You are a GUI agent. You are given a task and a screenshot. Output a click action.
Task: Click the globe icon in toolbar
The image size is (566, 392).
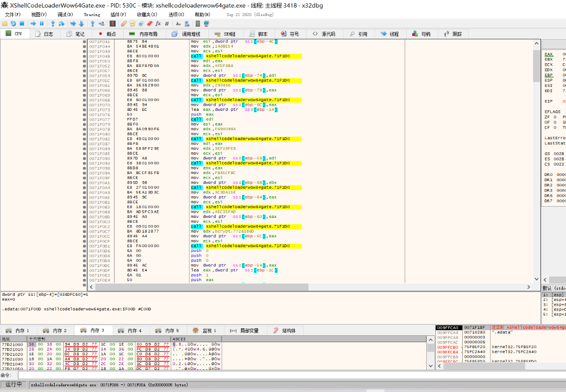[x=207, y=24]
